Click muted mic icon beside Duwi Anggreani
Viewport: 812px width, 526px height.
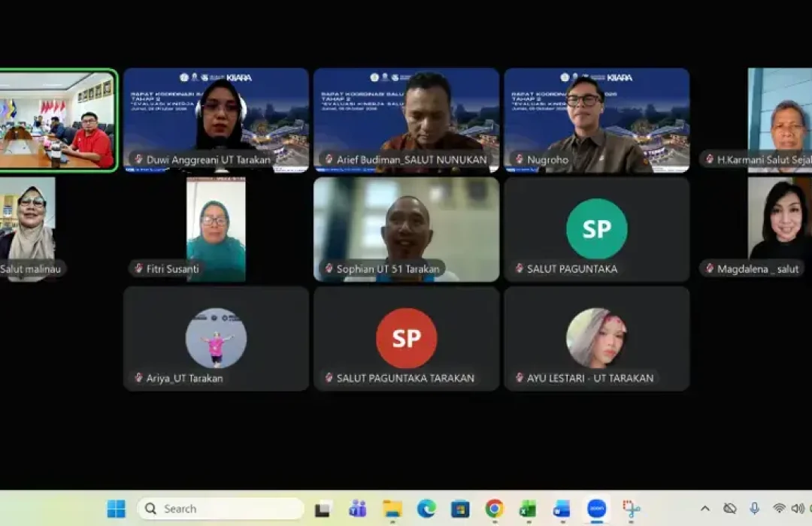pos(138,159)
